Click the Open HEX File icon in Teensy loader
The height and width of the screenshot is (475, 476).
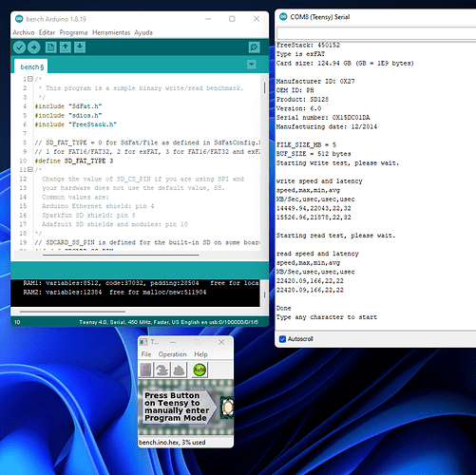point(145,370)
